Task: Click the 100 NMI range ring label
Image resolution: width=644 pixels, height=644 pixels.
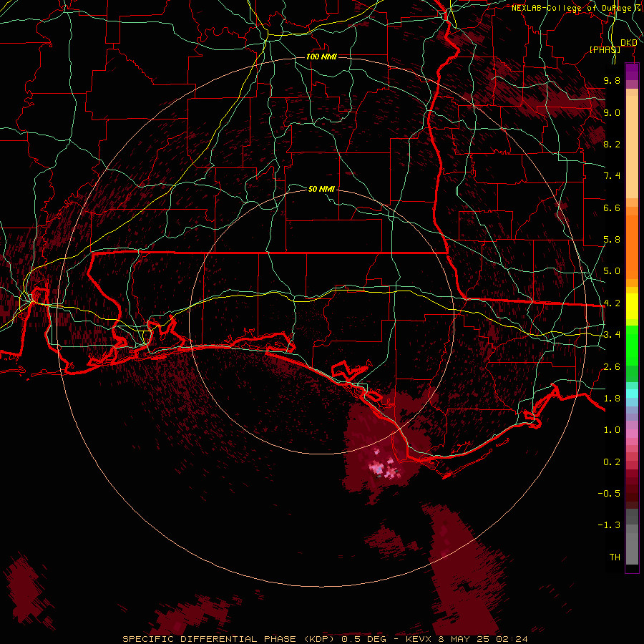Action: pyautogui.click(x=321, y=57)
